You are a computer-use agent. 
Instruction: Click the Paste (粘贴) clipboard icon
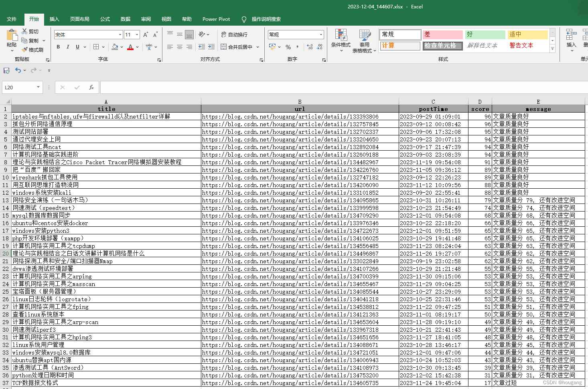point(12,35)
